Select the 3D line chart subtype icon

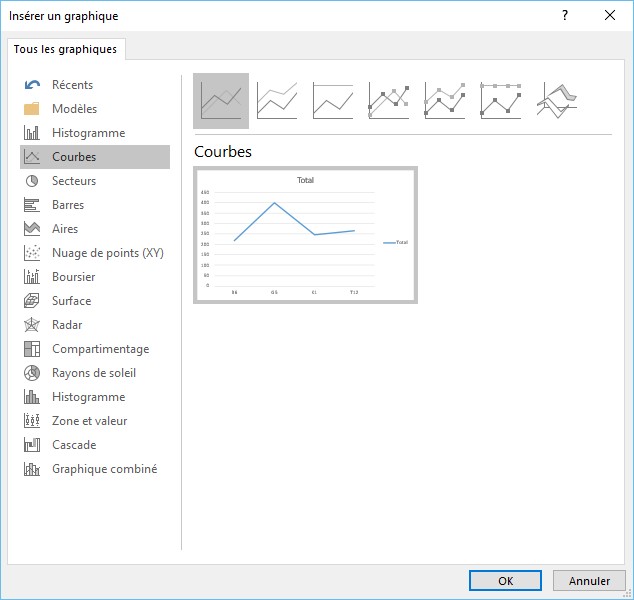557,101
